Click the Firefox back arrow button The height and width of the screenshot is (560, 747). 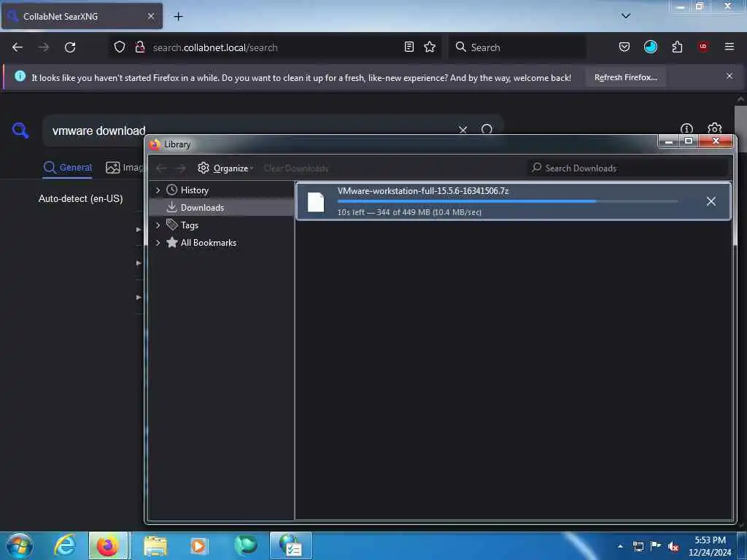(x=18, y=47)
